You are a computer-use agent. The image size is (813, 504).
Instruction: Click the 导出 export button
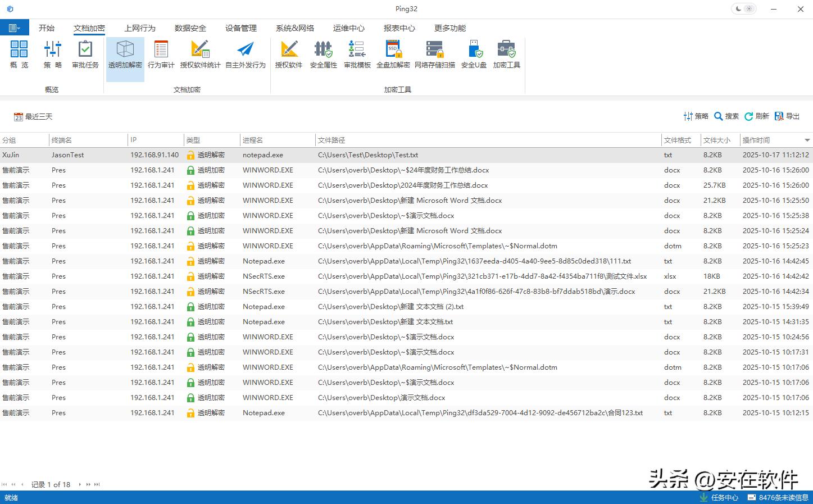[x=787, y=116]
